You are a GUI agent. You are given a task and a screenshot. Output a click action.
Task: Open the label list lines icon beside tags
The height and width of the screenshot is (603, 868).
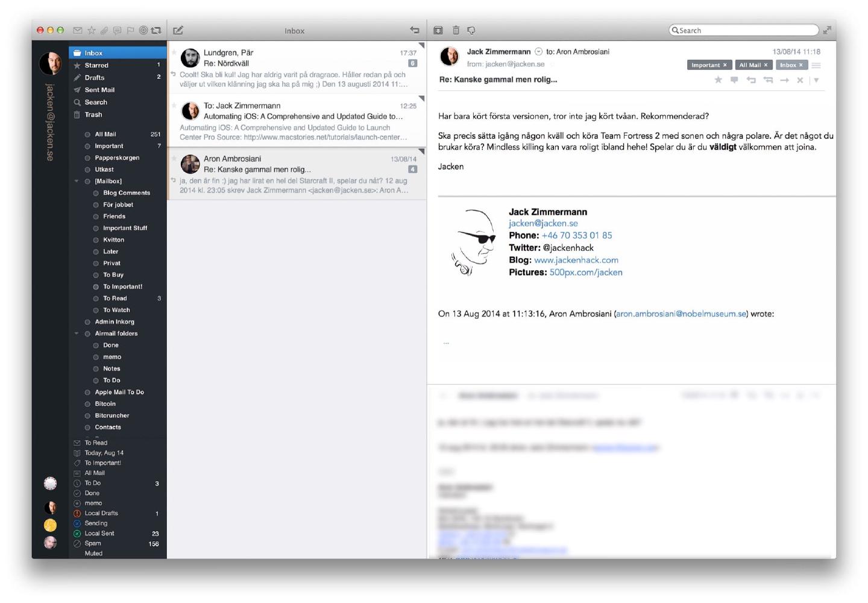pos(816,65)
